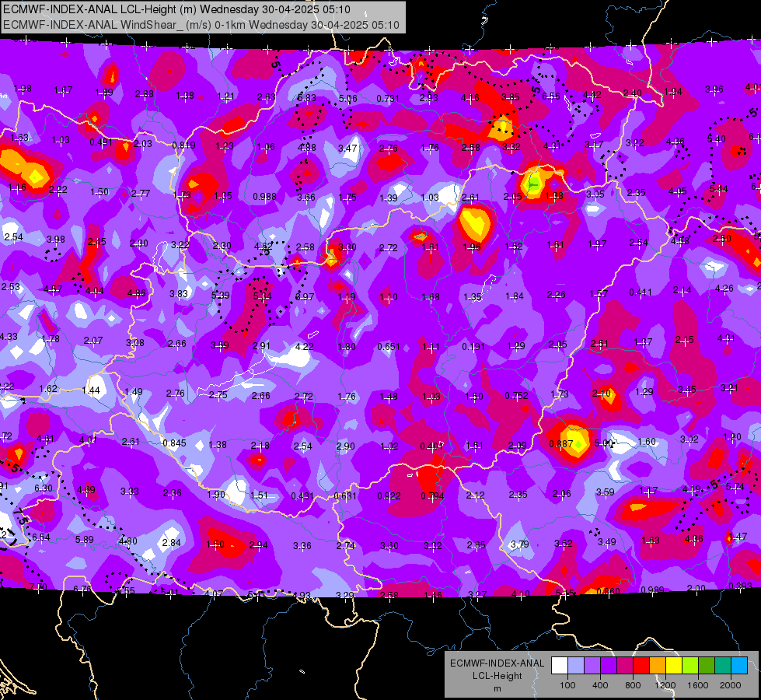The image size is (761, 700).
Task: Click the wind shear value 3.47
Action: pos(348,148)
